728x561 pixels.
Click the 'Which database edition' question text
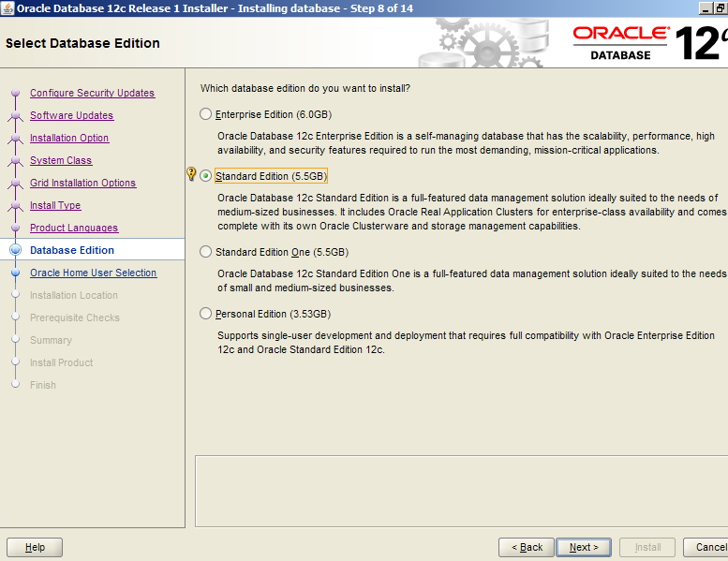coord(305,88)
